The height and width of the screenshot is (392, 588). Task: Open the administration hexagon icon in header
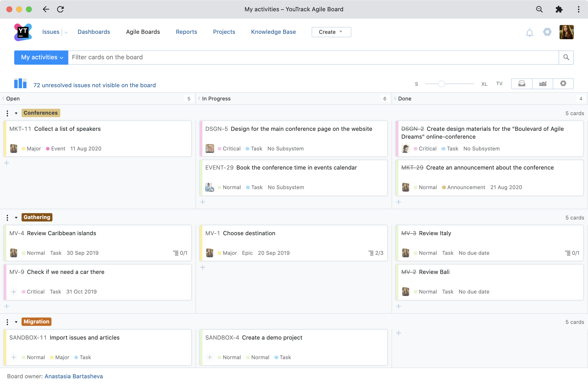[x=547, y=32]
